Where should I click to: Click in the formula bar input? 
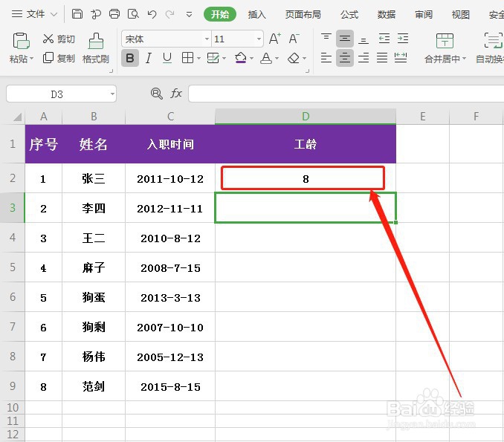346,94
